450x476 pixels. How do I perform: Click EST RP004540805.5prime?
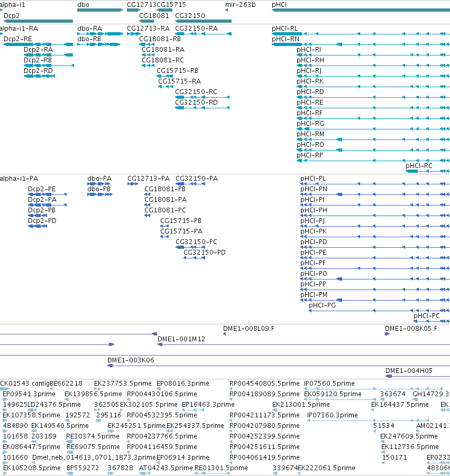(264, 384)
